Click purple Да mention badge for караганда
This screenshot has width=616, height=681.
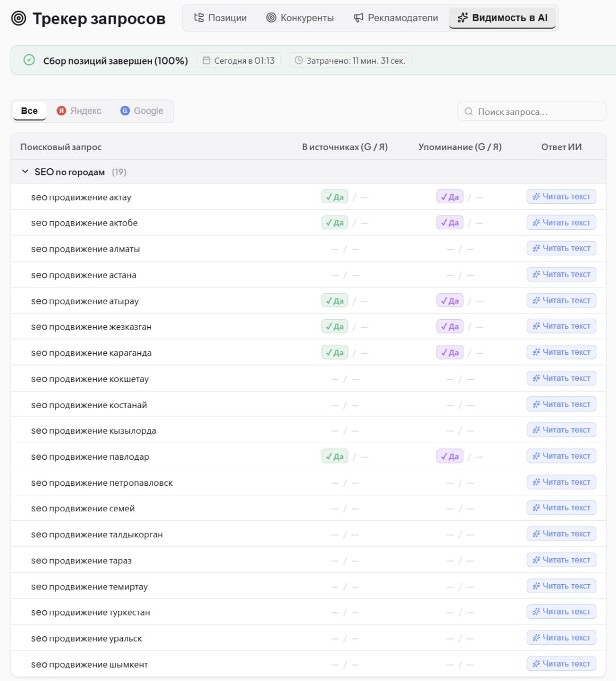(449, 352)
